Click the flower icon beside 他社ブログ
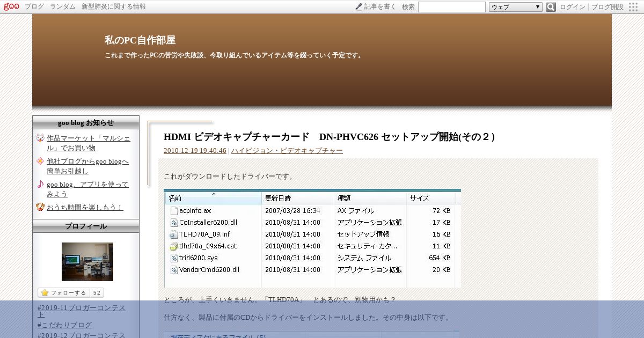644x338 pixels. [40, 161]
